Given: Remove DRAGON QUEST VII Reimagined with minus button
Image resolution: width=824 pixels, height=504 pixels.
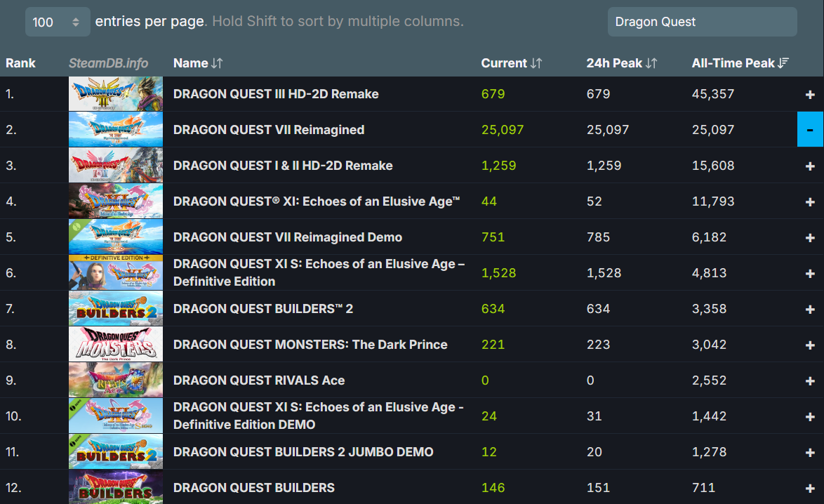Looking at the screenshot, I should point(810,130).
